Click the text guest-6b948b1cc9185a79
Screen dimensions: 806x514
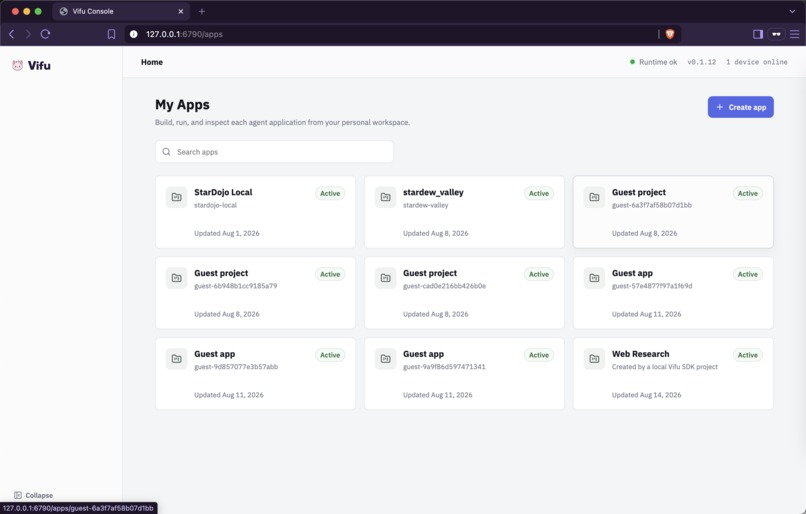click(x=235, y=286)
